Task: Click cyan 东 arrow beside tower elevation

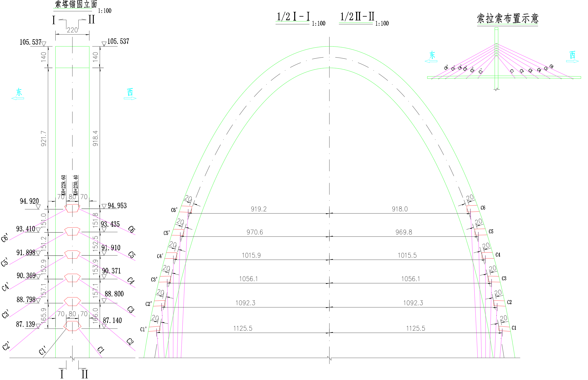Action: [x=18, y=98]
